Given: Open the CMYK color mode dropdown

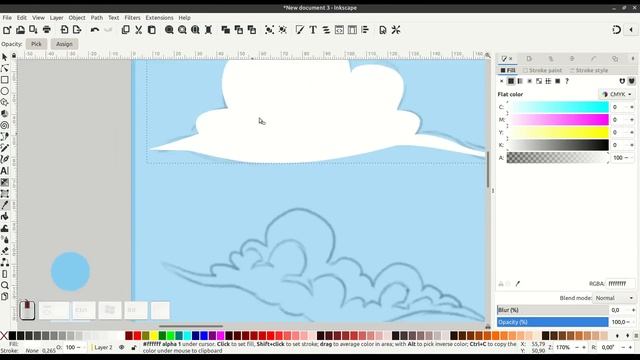Looking at the screenshot, I should (617, 94).
